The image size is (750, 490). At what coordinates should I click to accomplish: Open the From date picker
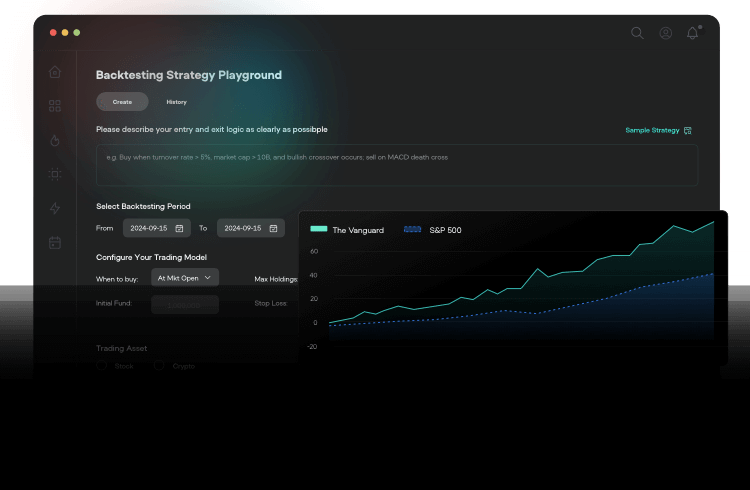156,228
